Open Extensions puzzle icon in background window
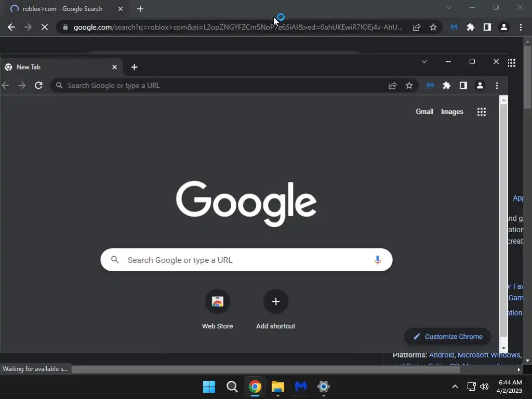The image size is (532, 399). [x=471, y=27]
